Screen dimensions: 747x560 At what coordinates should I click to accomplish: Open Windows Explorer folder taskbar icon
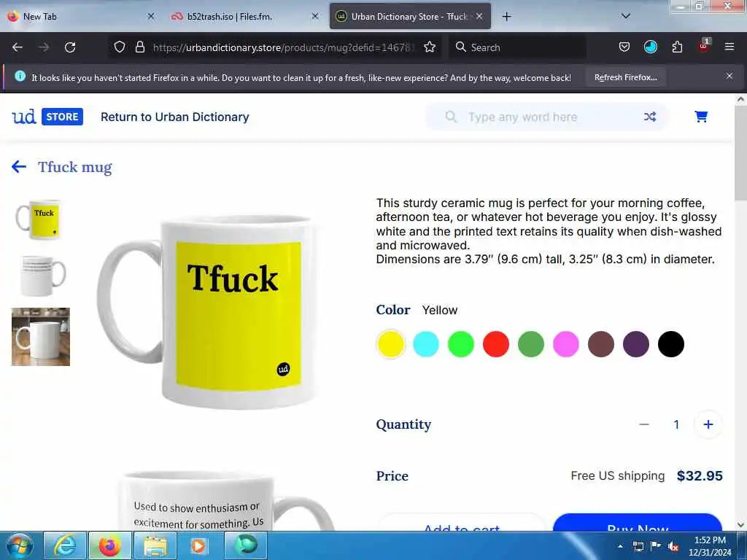click(x=155, y=545)
